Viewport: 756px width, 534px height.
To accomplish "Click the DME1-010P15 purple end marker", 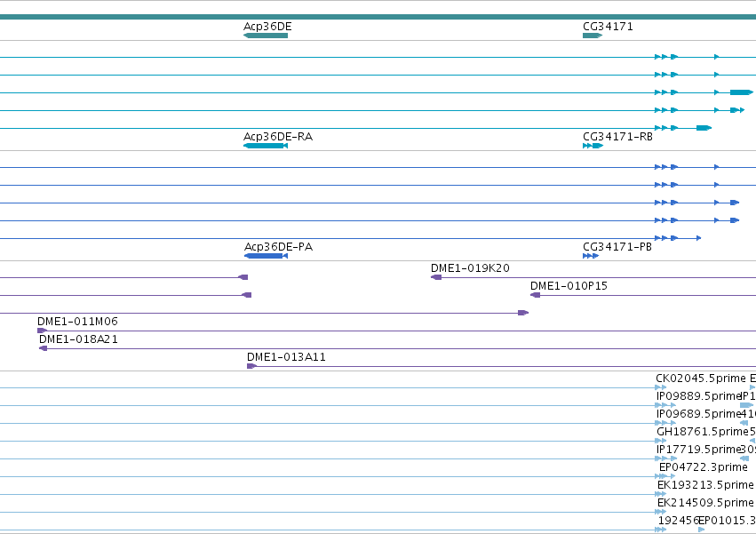I will [535, 295].
